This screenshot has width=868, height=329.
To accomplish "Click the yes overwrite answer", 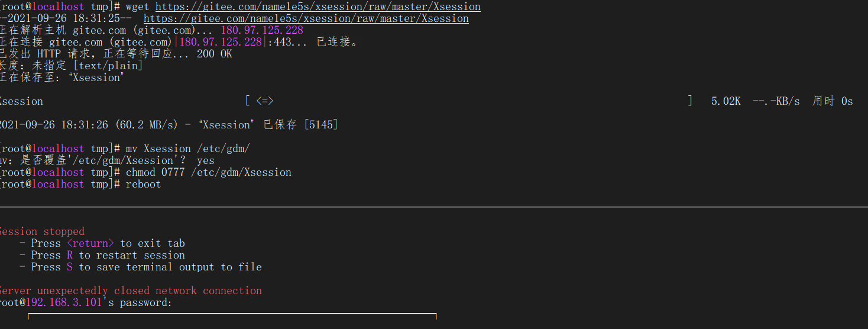I will [205, 160].
